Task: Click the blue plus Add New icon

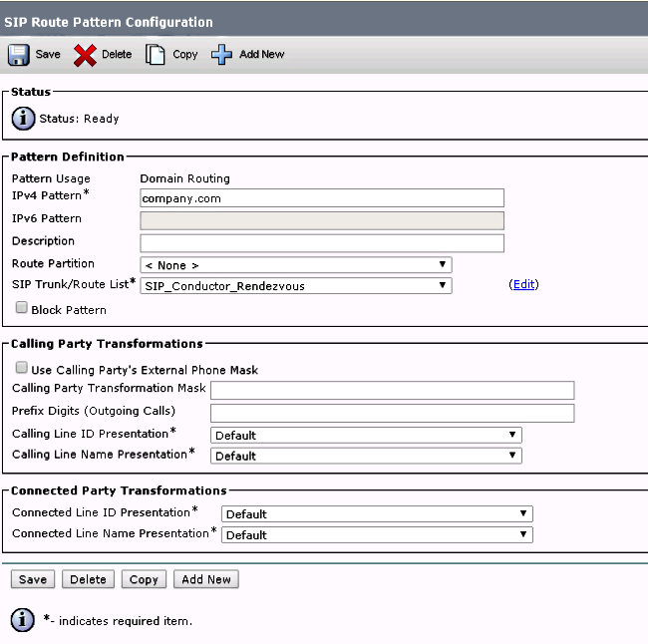Action: 221,55
